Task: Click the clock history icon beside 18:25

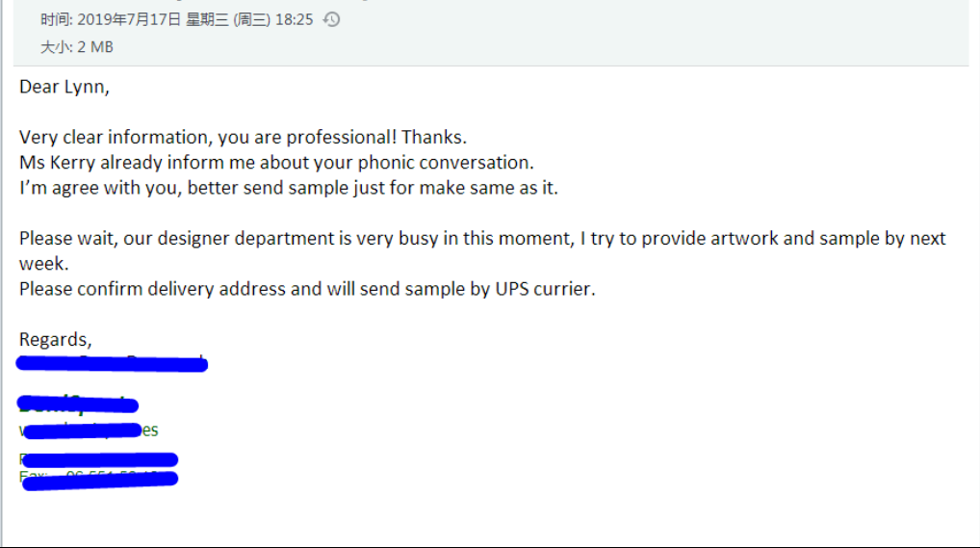Action: click(331, 19)
